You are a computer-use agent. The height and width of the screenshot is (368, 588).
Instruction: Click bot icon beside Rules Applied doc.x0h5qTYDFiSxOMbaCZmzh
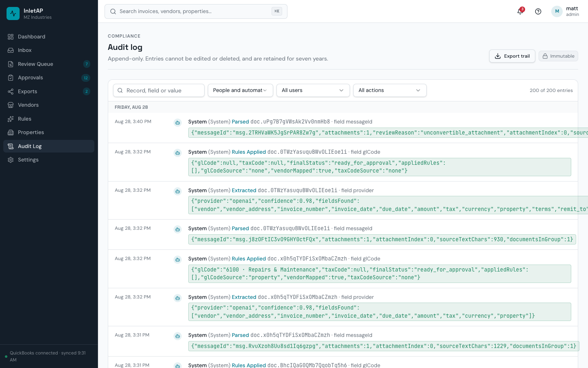[x=178, y=260]
